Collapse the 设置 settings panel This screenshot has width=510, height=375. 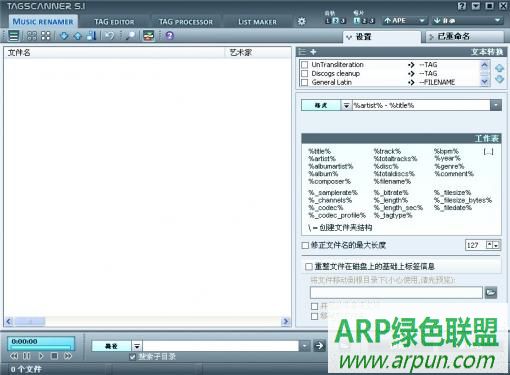[382, 37]
